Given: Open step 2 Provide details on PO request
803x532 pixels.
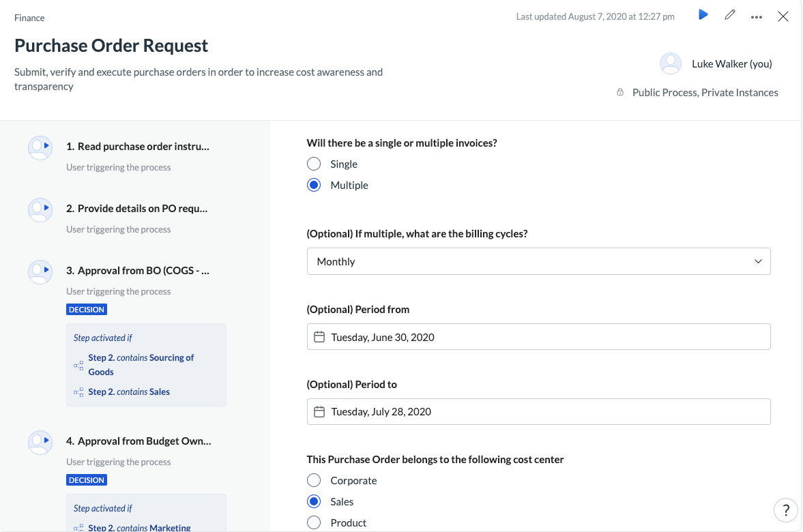Looking at the screenshot, I should point(136,209).
